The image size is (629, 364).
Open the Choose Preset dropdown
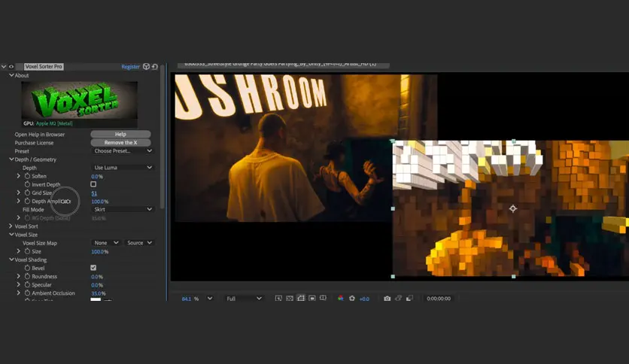[123, 151]
